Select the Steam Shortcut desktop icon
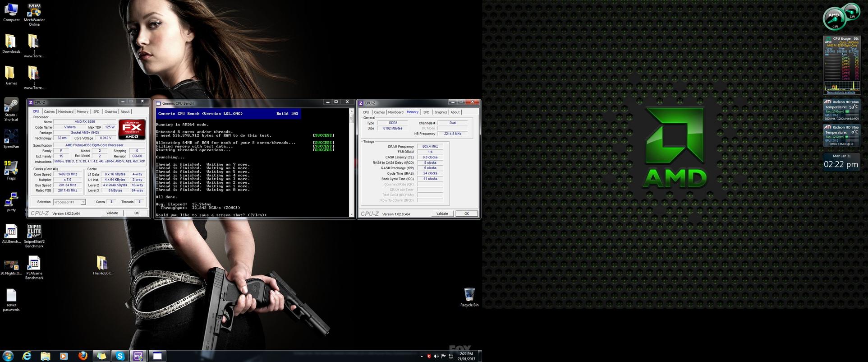The height and width of the screenshot is (362, 868). [x=11, y=110]
